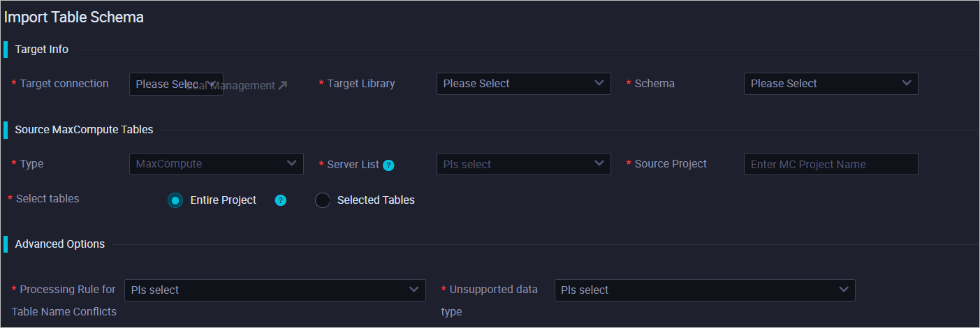Open the Schema dropdown
The image size is (980, 328).
click(x=831, y=84)
